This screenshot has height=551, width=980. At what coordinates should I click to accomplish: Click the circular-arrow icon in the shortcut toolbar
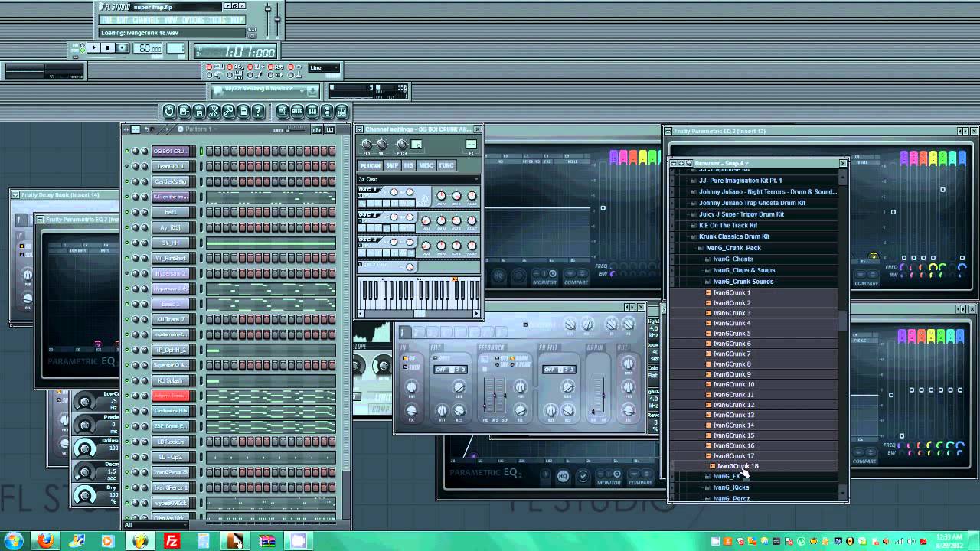click(x=169, y=112)
